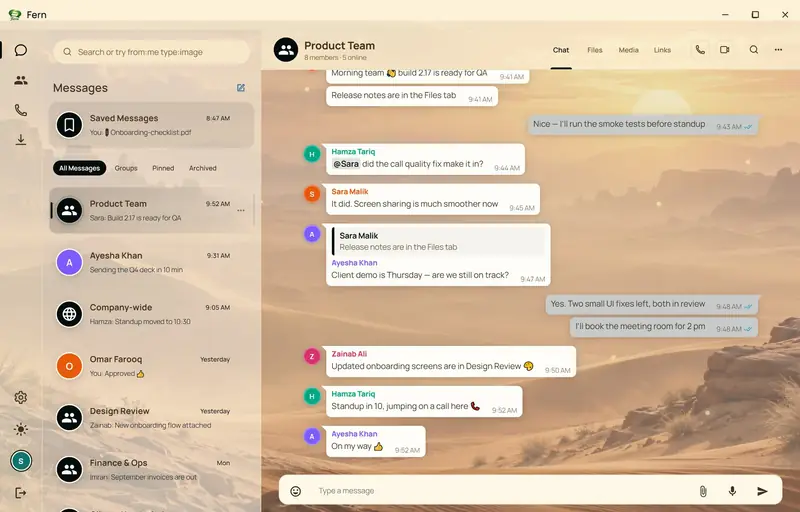Send the message with arrow icon
This screenshot has width=800, height=512.
point(762,491)
